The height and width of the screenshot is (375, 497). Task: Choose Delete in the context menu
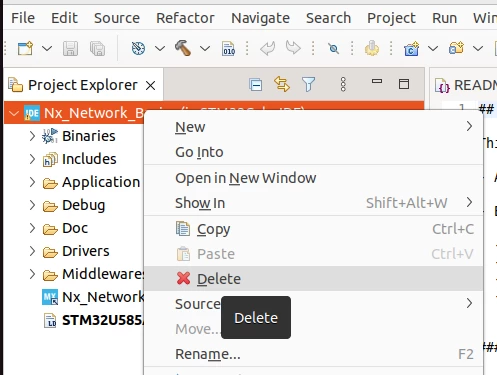[x=313, y=279]
